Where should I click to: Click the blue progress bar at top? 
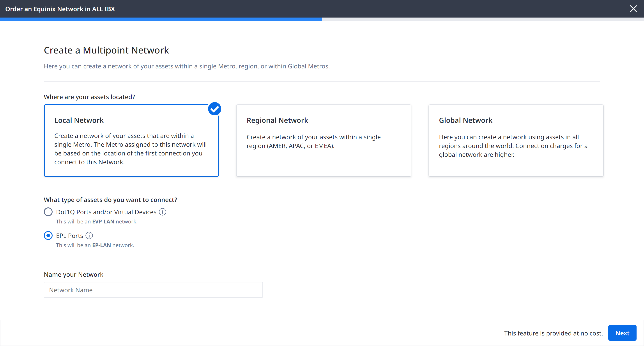161,19
